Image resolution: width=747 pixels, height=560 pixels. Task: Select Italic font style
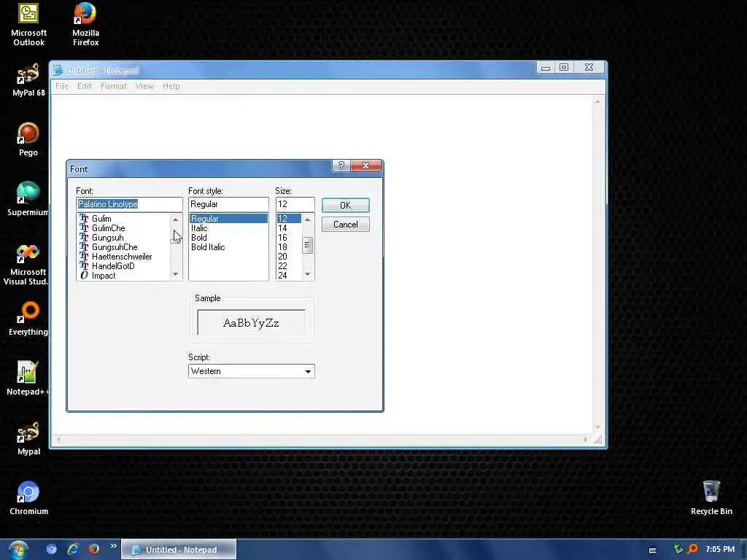click(x=228, y=228)
